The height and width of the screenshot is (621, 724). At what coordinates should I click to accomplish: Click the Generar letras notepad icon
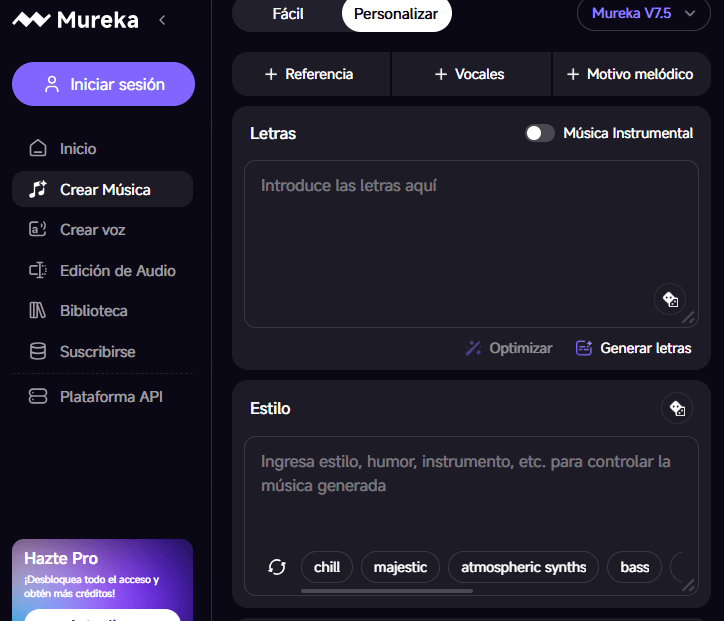tap(584, 348)
